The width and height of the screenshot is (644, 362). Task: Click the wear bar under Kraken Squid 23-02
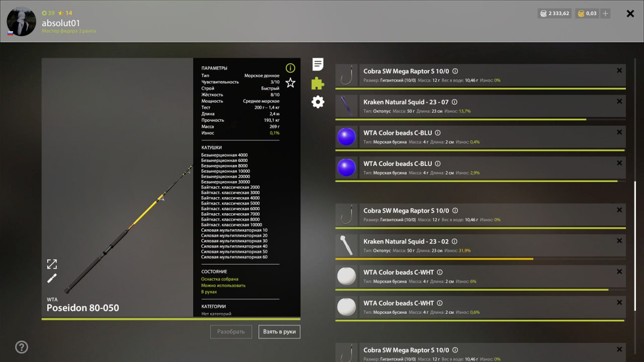434,259
